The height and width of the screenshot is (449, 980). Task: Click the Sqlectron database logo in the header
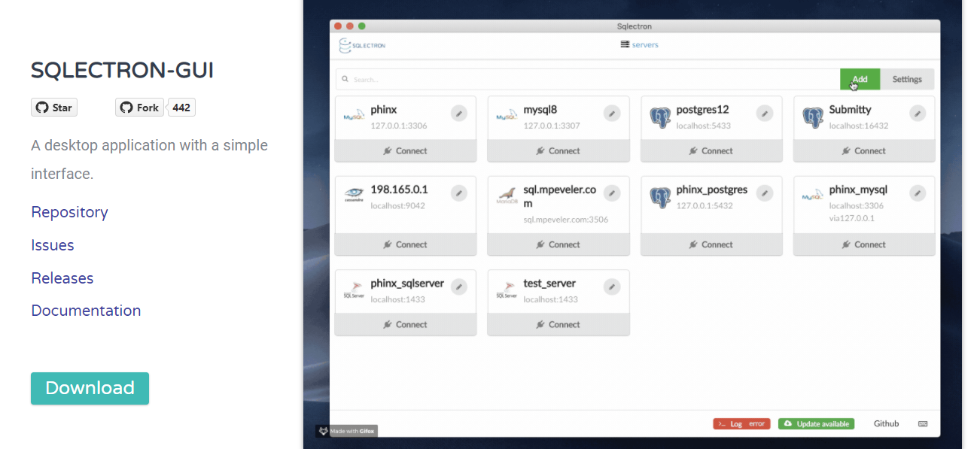345,45
